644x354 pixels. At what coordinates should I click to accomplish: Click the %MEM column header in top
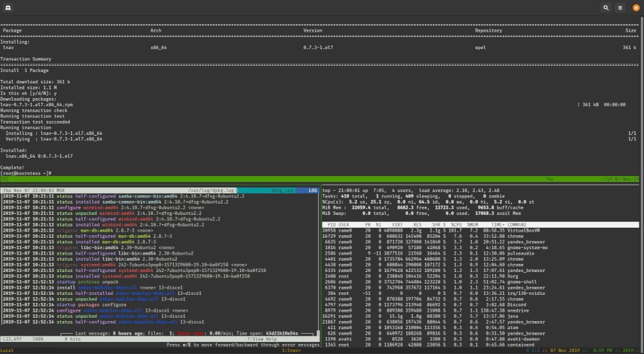tap(472, 225)
